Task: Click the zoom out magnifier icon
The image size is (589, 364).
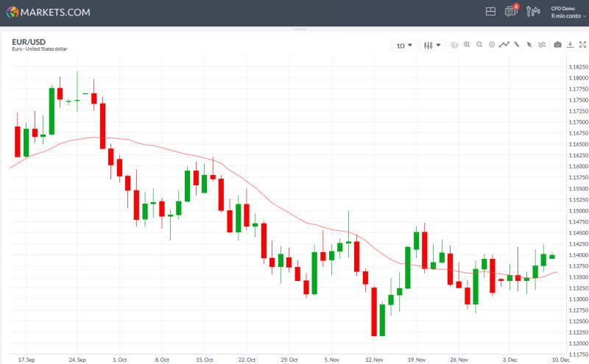Action: tap(479, 45)
